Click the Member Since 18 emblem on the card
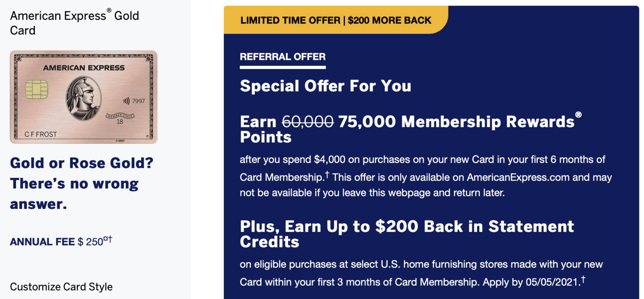The width and height of the screenshot is (644, 299). tap(119, 118)
